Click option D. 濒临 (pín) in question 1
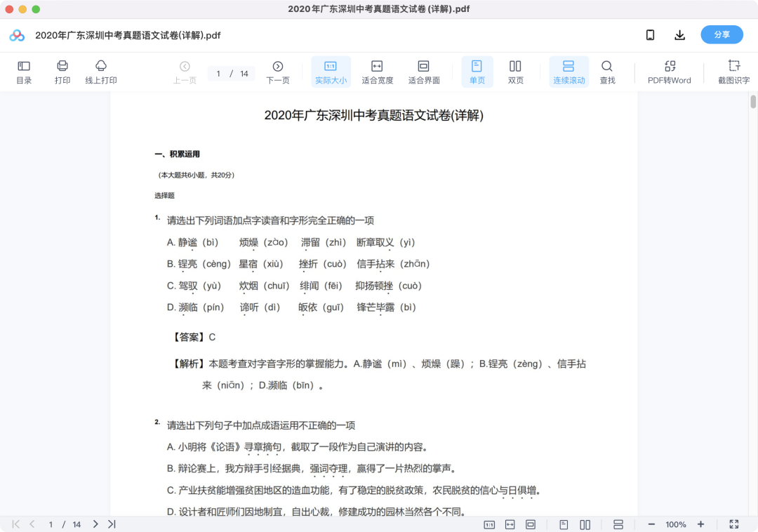758x532 pixels. (x=195, y=307)
